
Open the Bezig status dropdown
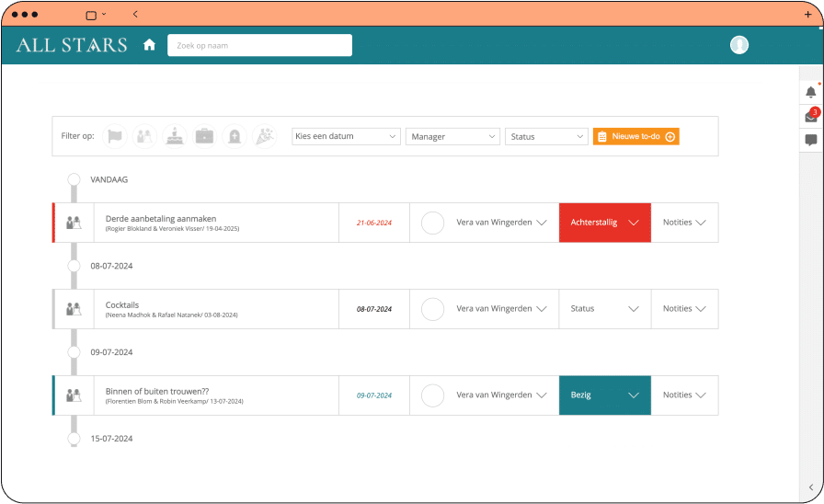[604, 395]
